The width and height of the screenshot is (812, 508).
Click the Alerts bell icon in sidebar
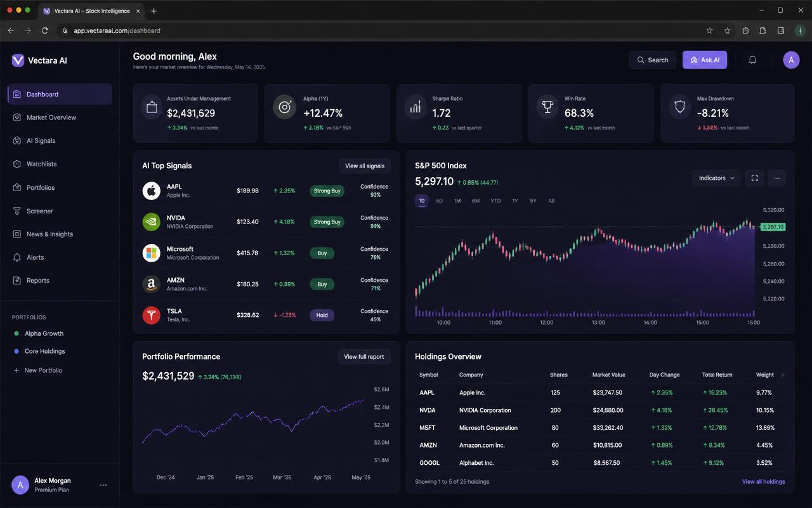pos(17,257)
